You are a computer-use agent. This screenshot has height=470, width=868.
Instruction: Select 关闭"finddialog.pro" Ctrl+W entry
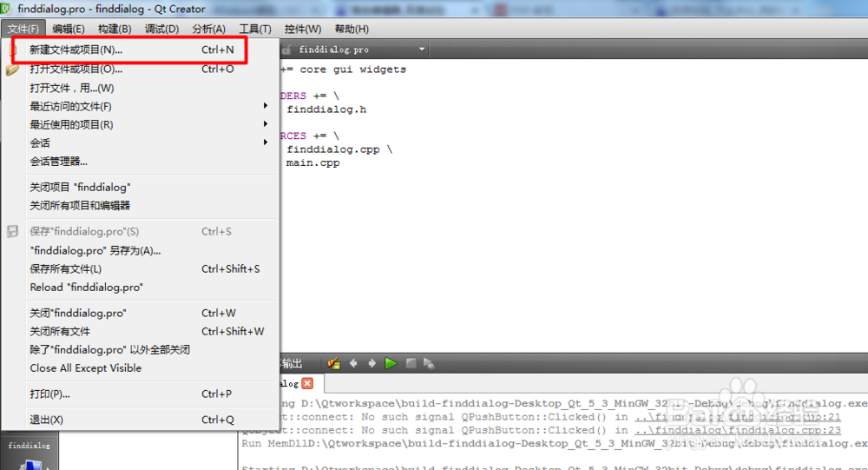(x=140, y=313)
